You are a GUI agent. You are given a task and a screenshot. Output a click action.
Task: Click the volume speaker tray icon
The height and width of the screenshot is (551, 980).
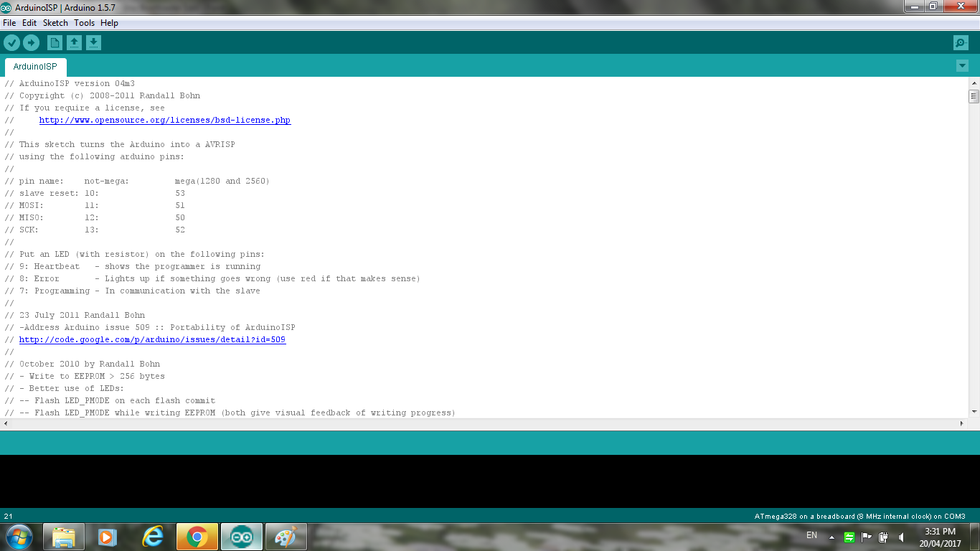(x=901, y=537)
